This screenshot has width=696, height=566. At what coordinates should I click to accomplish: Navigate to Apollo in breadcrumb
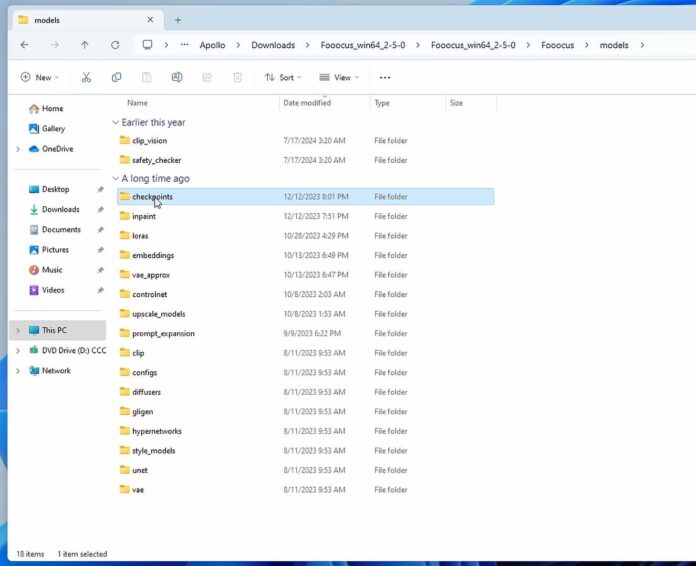point(212,45)
